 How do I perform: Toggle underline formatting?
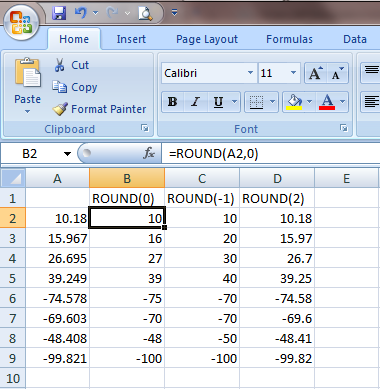coord(218,102)
